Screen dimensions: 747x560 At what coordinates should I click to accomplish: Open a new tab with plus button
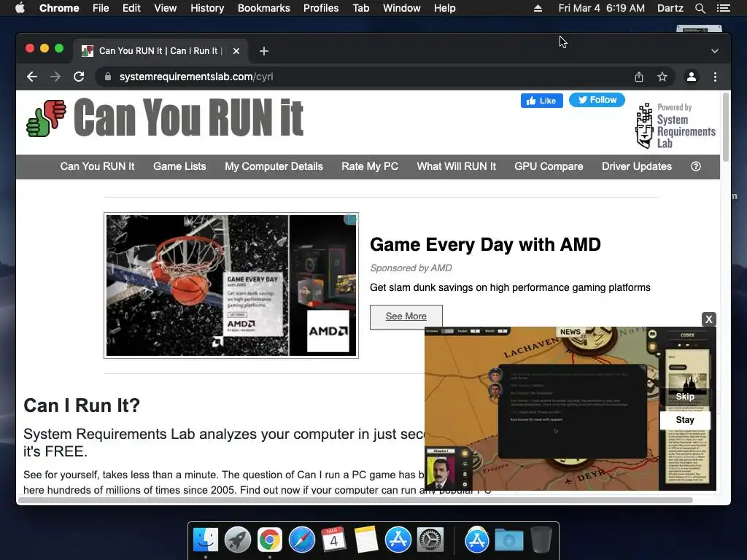coord(264,51)
